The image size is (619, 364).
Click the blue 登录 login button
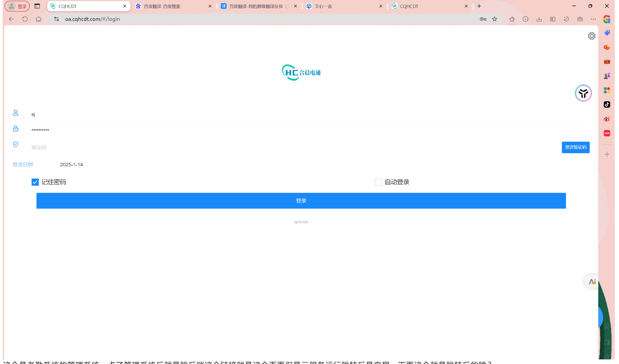pyautogui.click(x=301, y=201)
